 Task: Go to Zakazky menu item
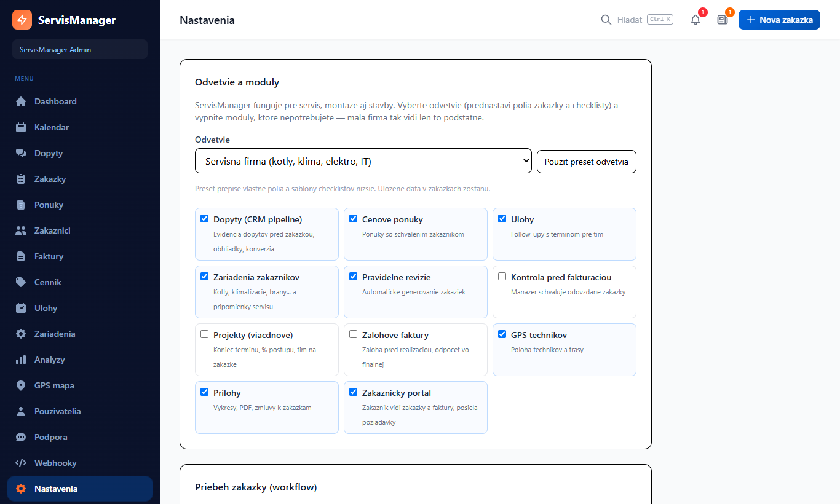(80, 179)
